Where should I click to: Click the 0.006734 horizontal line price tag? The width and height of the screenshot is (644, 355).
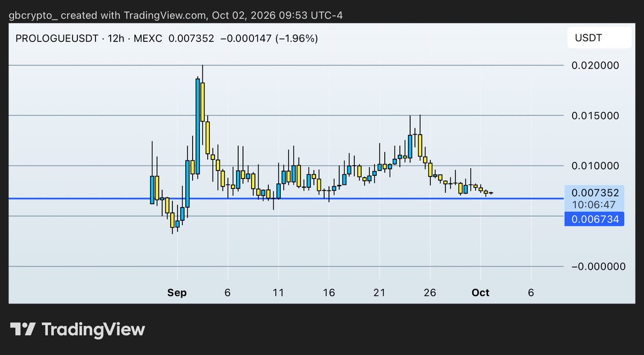pyautogui.click(x=594, y=219)
